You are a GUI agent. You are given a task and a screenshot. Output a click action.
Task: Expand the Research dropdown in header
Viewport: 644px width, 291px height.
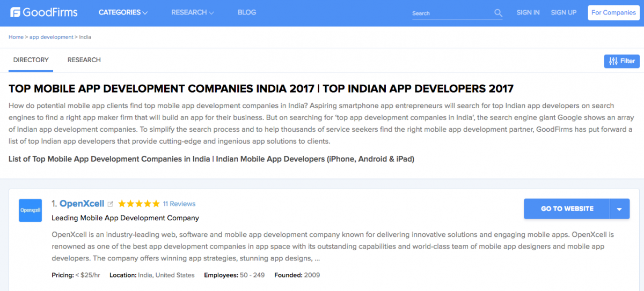click(x=192, y=12)
